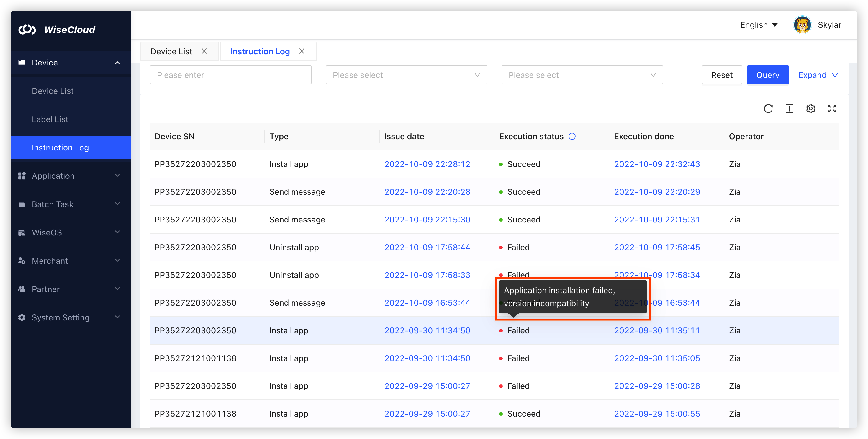This screenshot has height=439, width=868.
Task: Open the English language dropdown
Action: (759, 24)
